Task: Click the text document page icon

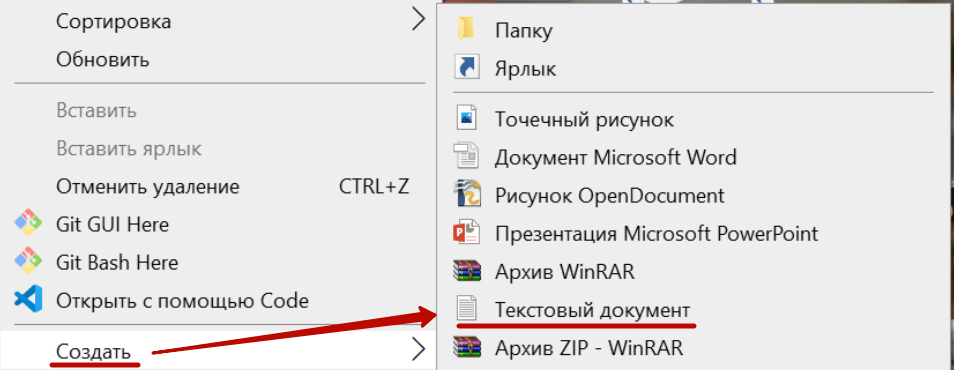Action: pos(467,309)
